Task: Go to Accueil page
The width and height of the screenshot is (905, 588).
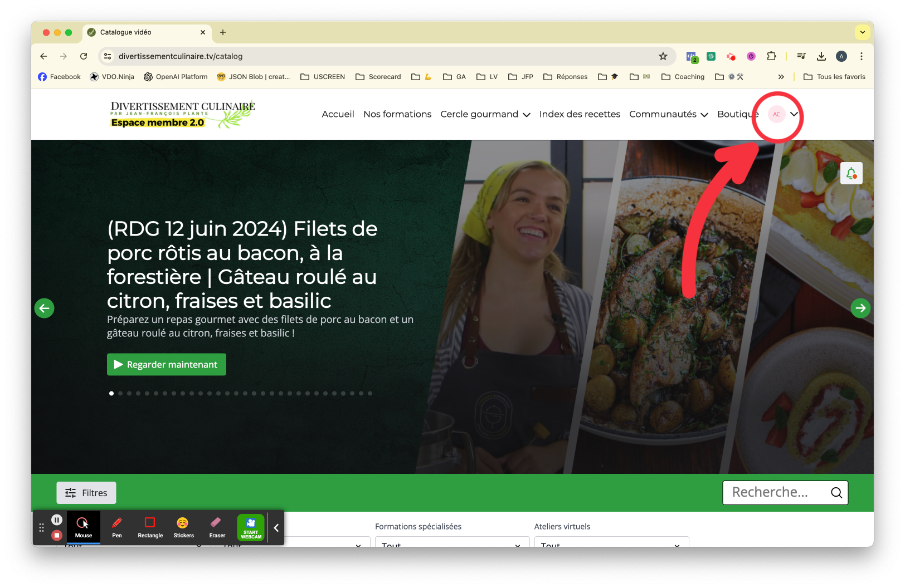Action: pyautogui.click(x=338, y=114)
